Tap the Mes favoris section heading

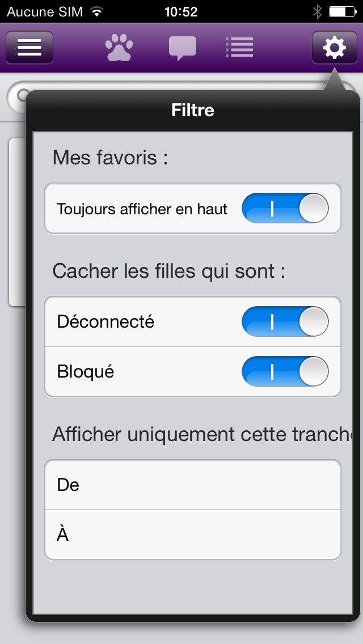tap(110, 157)
